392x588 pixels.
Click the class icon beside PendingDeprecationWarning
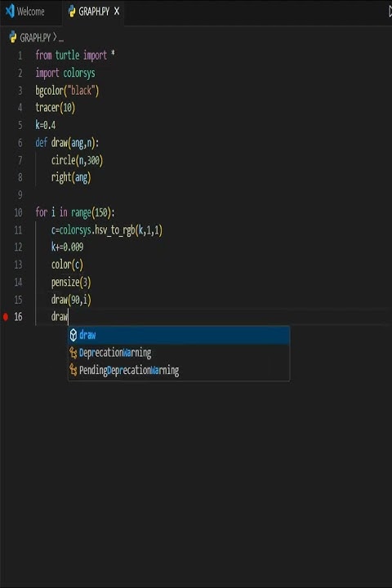pyautogui.click(x=73, y=371)
